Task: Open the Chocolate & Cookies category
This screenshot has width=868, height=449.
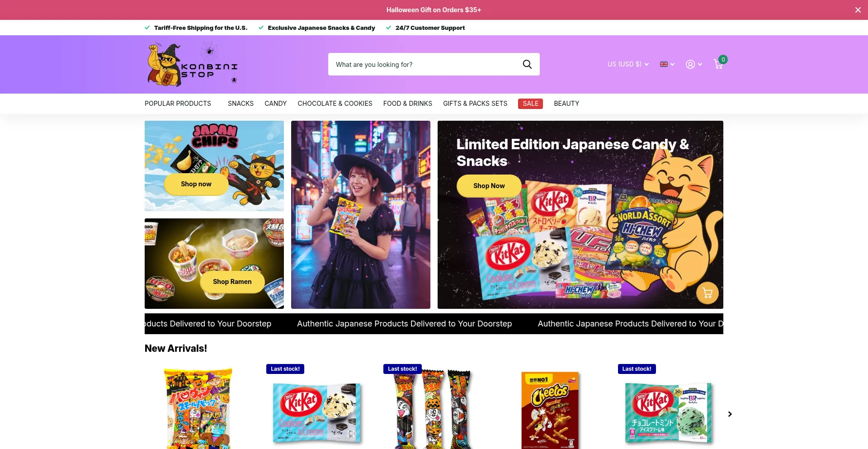Action: point(335,104)
